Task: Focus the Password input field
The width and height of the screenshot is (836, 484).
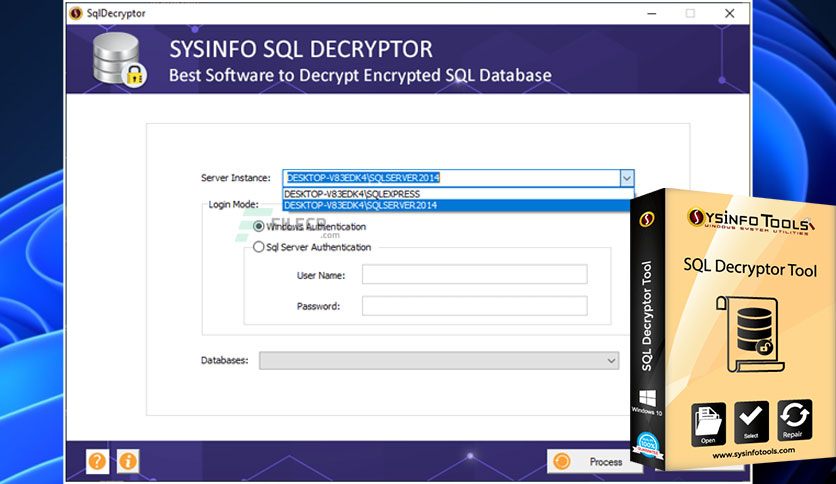Action: (475, 306)
